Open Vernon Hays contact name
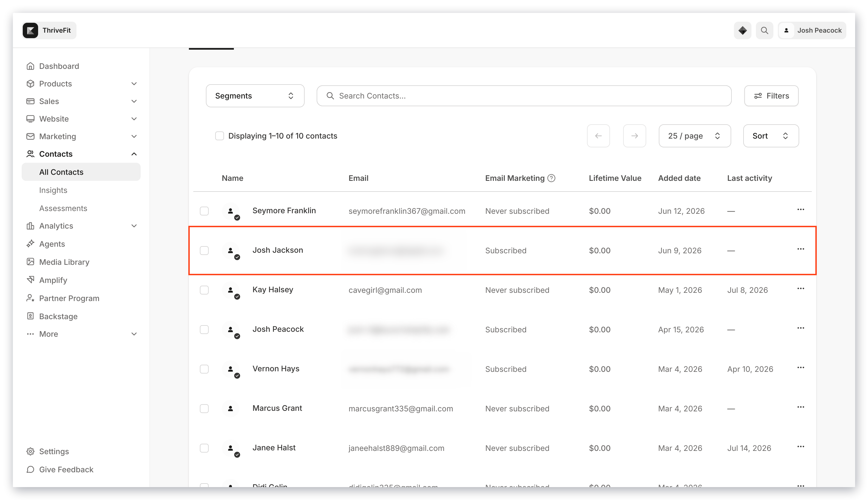868x500 pixels. [x=276, y=369]
